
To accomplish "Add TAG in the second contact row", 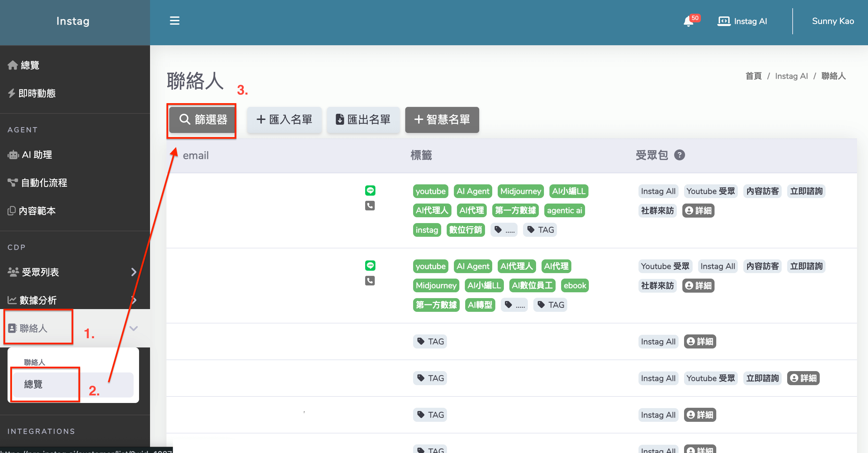I will pos(550,305).
